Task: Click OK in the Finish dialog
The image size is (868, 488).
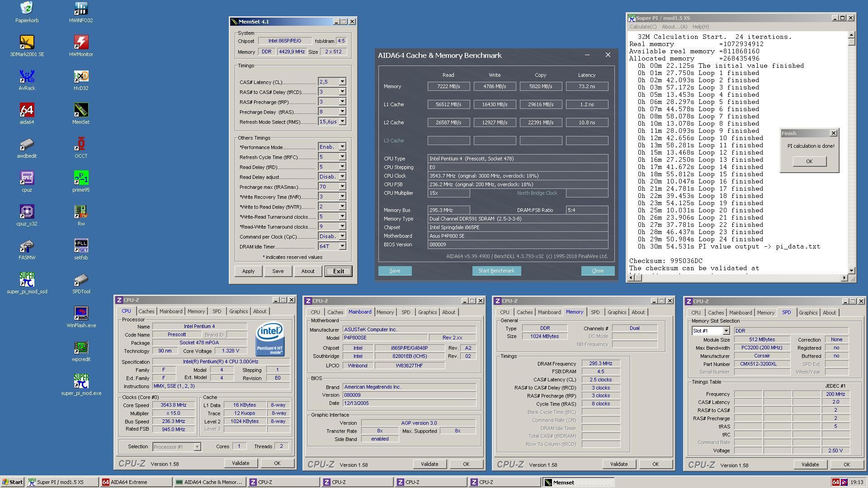Action: 809,161
